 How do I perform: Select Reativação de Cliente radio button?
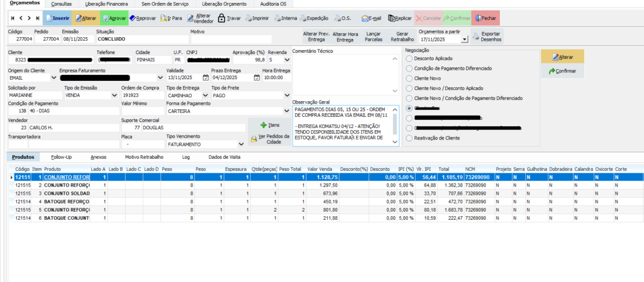(411, 138)
